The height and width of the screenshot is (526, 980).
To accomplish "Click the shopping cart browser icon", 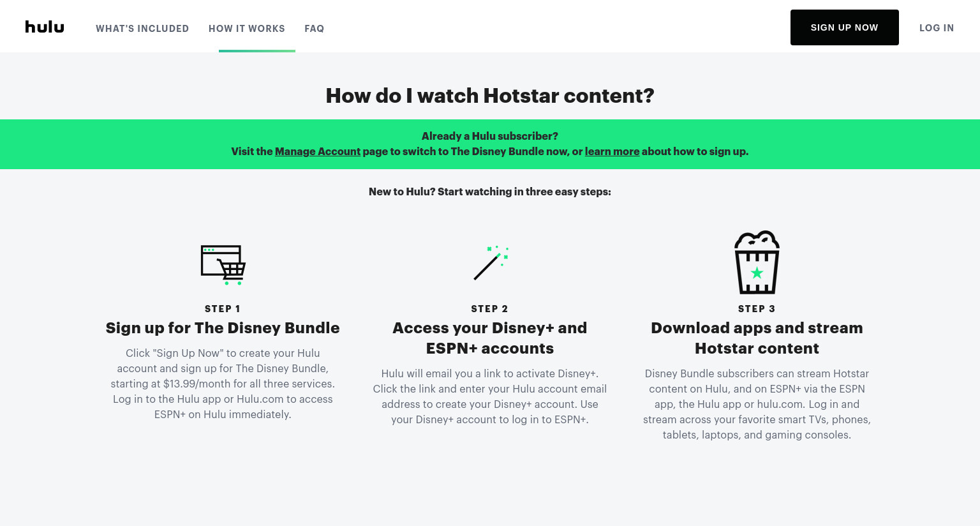I will click(223, 265).
